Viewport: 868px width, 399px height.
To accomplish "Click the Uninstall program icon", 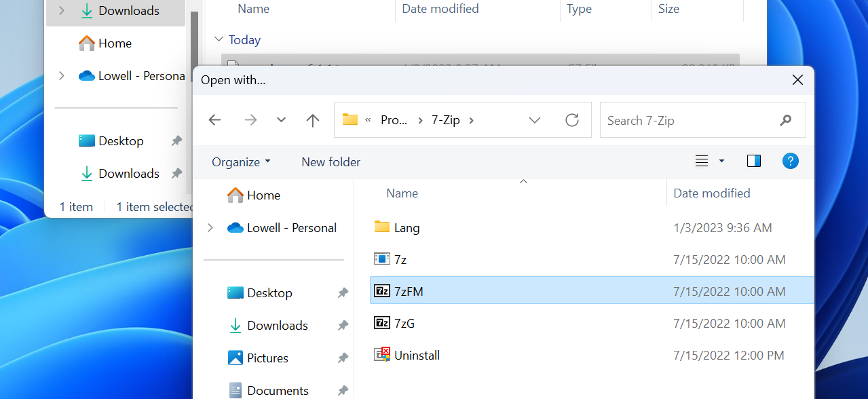I will tap(381, 355).
